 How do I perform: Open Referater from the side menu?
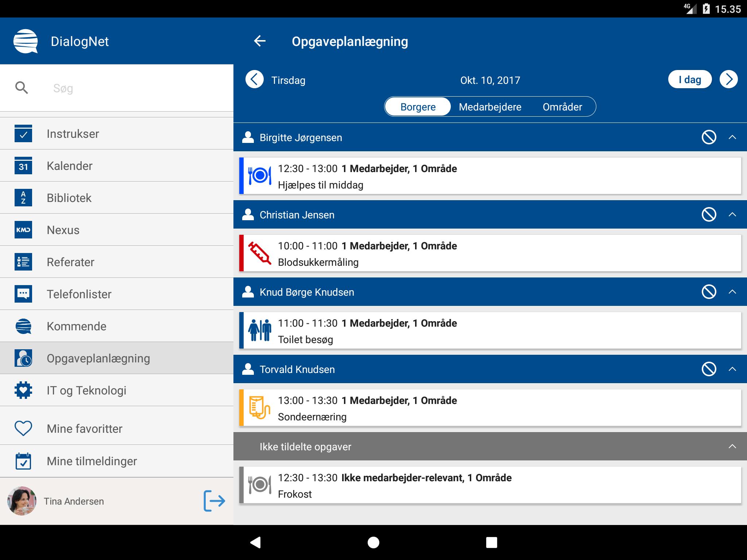pyautogui.click(x=117, y=262)
